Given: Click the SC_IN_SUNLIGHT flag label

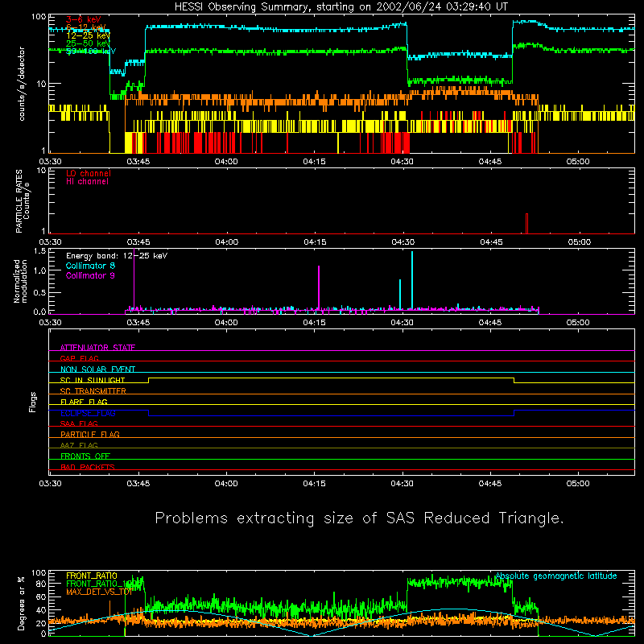Looking at the screenshot, I should (93, 380).
